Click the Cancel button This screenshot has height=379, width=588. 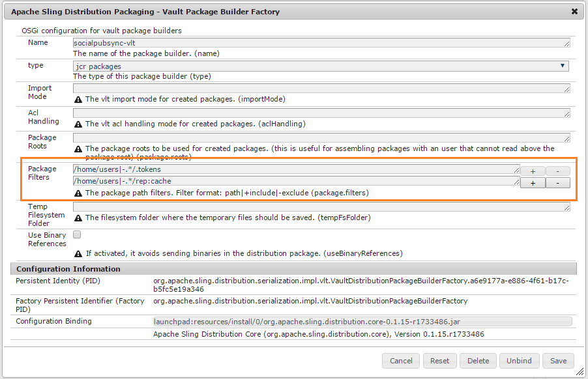tap(400, 361)
